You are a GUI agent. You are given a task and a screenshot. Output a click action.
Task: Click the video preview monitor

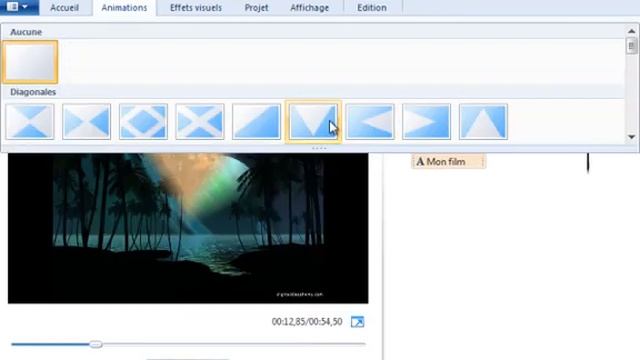coord(188,228)
